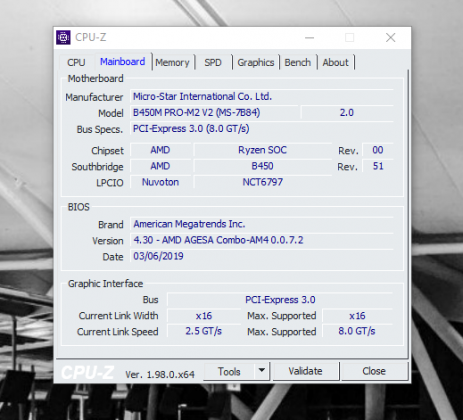Click Current Link Speed 2.5 GT/s
The image size is (463, 420).
point(204,331)
